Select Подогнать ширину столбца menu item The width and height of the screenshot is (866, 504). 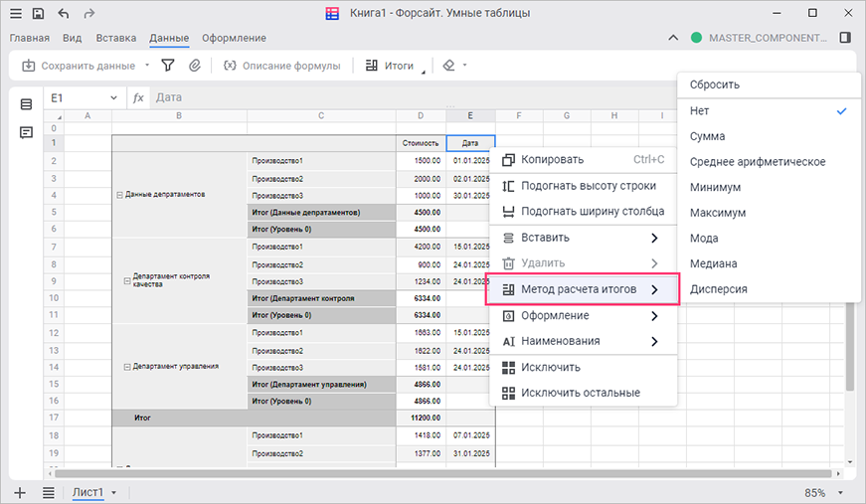click(x=584, y=212)
